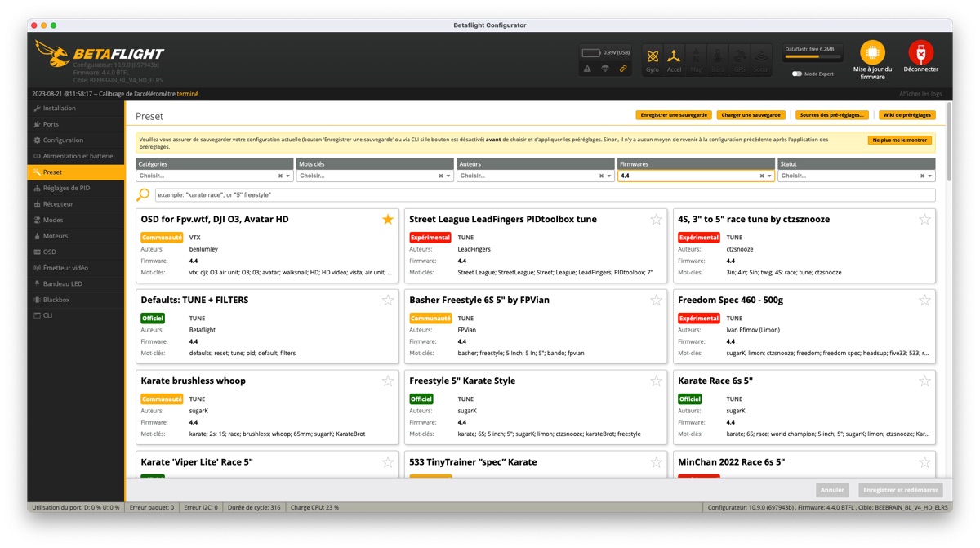
Task: Unfavorite OSD for Fpv.wtf preset star
Action: click(388, 219)
